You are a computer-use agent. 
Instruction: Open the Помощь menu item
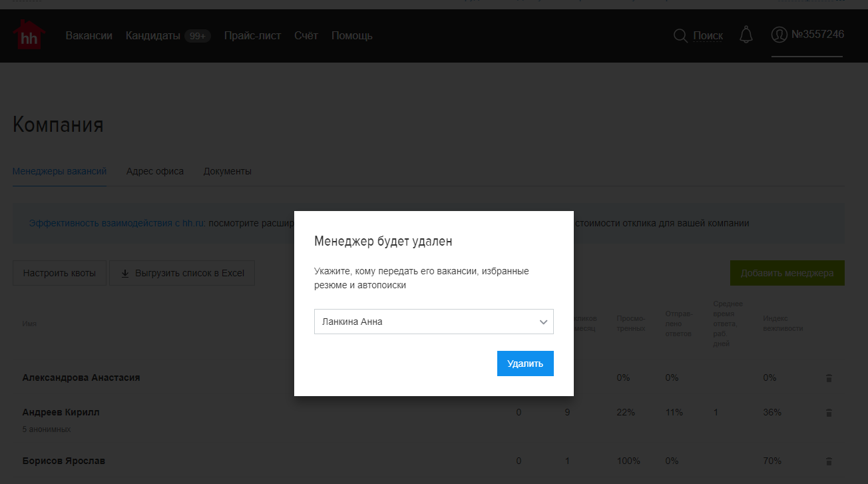(x=352, y=35)
